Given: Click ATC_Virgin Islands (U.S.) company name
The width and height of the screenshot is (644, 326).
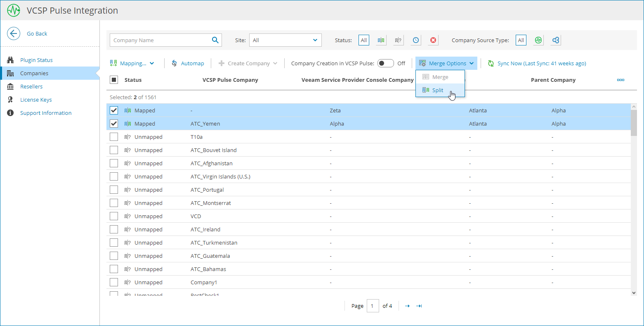Looking at the screenshot, I should [x=220, y=176].
